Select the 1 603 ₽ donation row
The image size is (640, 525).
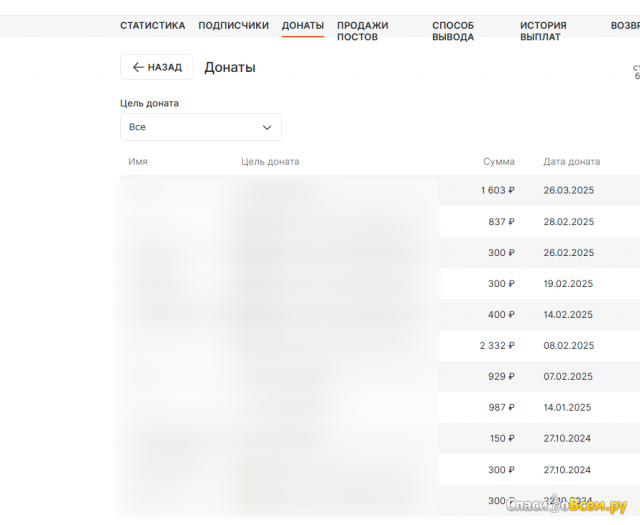click(497, 190)
